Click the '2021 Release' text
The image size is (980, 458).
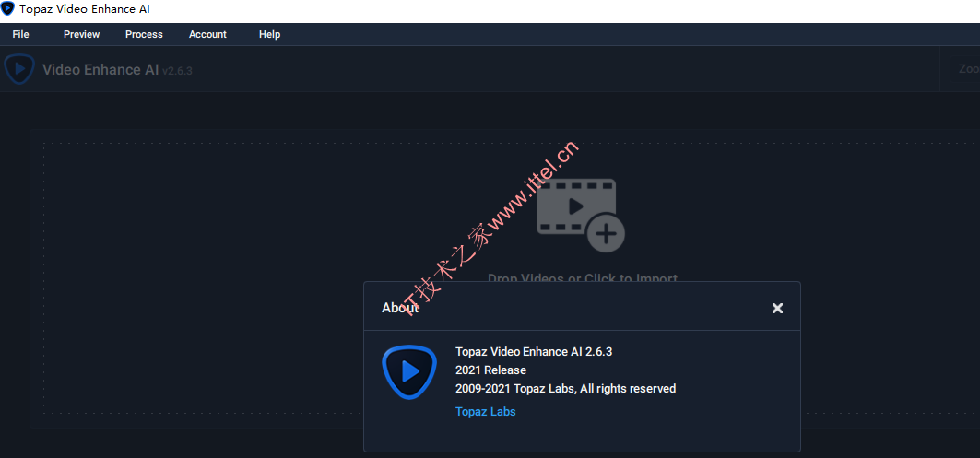(490, 370)
